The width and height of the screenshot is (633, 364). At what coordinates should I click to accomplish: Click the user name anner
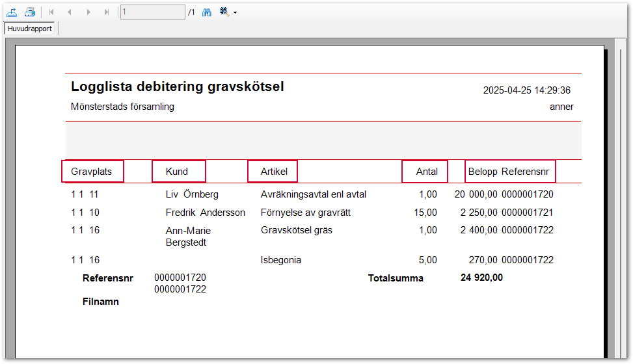(561, 107)
